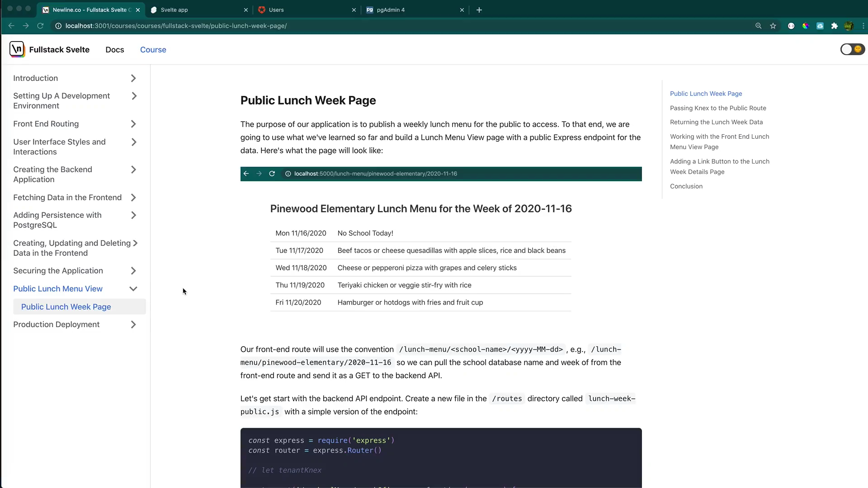Click the white circle extension icon
Screen dimensions: 868x488
pyautogui.click(x=791, y=26)
